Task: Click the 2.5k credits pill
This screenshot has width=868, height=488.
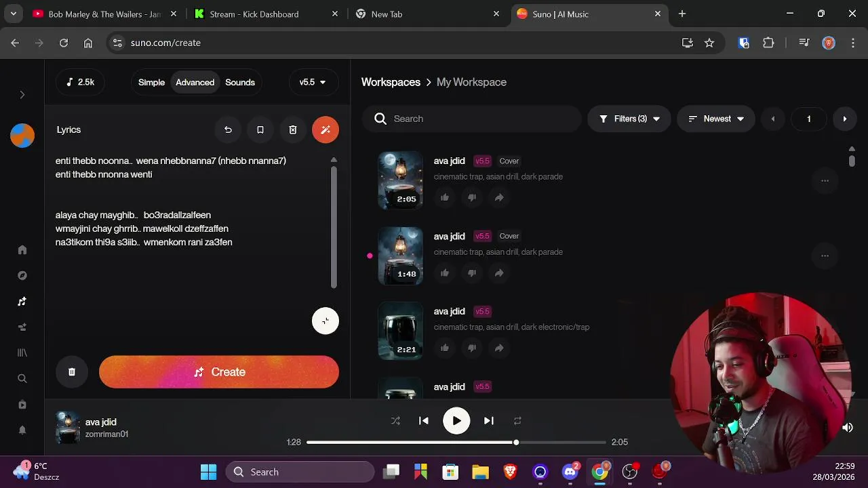Action: click(80, 82)
